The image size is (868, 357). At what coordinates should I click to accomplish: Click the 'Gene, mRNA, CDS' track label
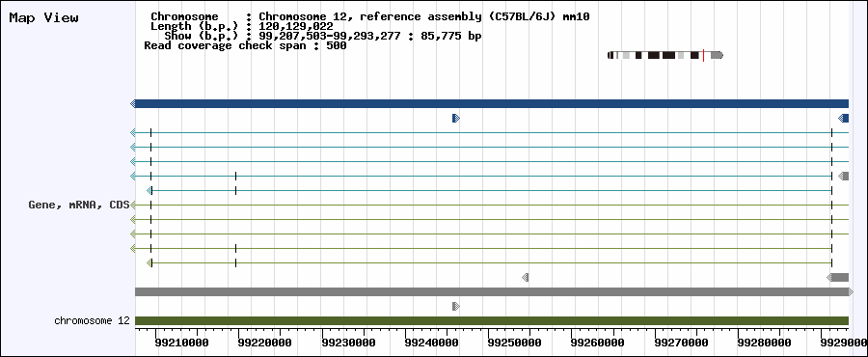tap(79, 205)
